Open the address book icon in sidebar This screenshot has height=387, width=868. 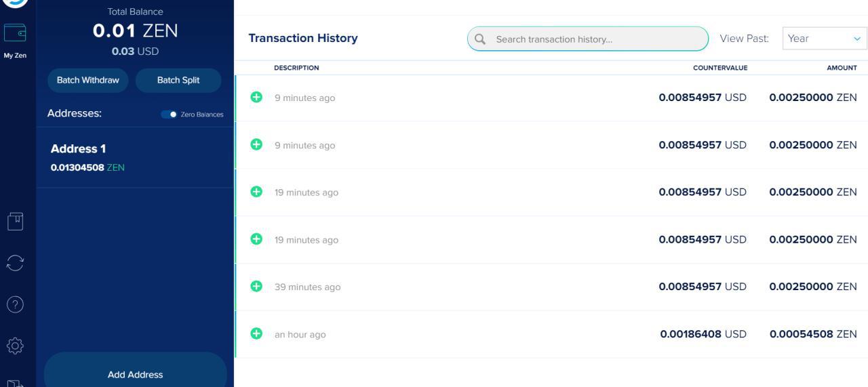pyautogui.click(x=15, y=221)
